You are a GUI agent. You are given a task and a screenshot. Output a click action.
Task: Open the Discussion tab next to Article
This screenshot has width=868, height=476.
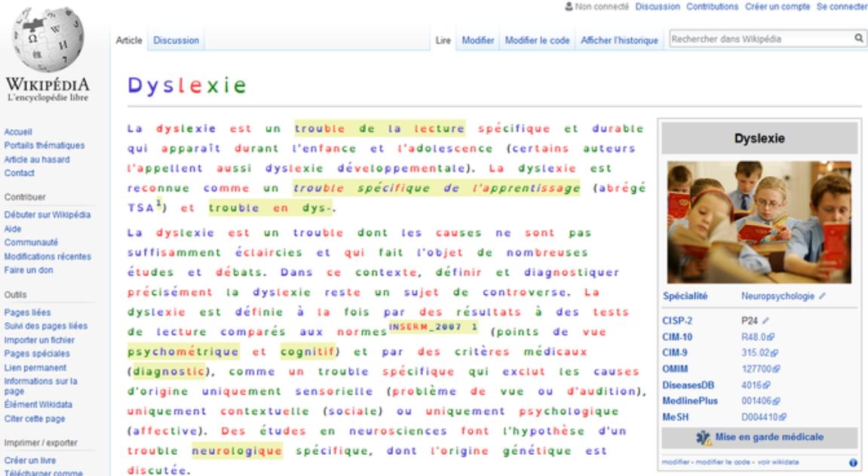tap(176, 41)
